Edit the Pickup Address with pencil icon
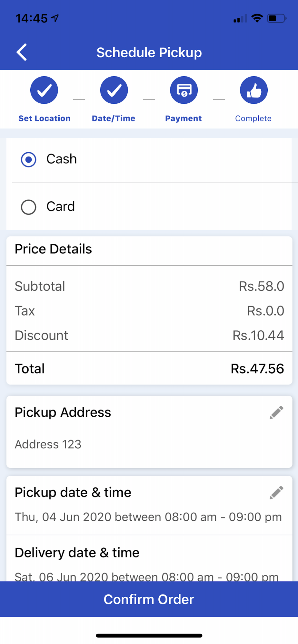Screen dimensions: 298x644 tap(276, 412)
